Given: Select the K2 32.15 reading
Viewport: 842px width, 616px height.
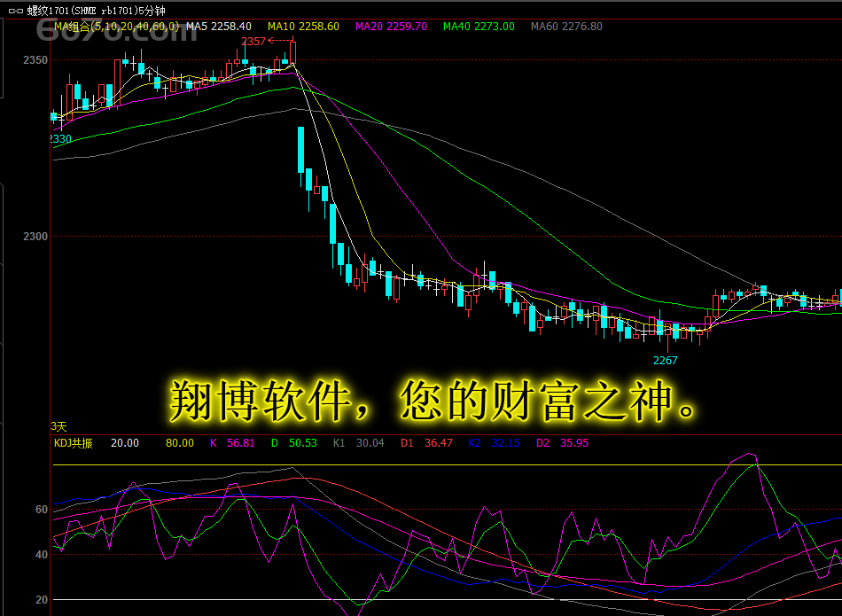Looking at the screenshot, I should coord(494,443).
